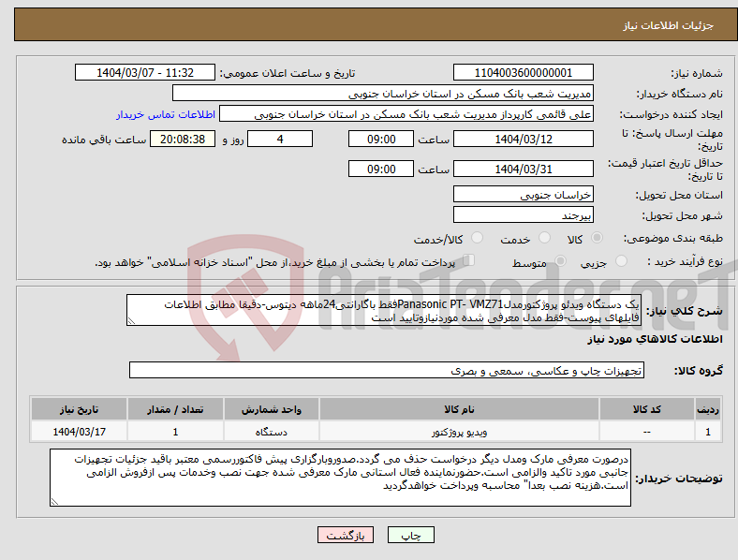Screen dimensions: 738x560
Task: Click the توضیحات خریدار notes textarea
Action: coord(340,478)
